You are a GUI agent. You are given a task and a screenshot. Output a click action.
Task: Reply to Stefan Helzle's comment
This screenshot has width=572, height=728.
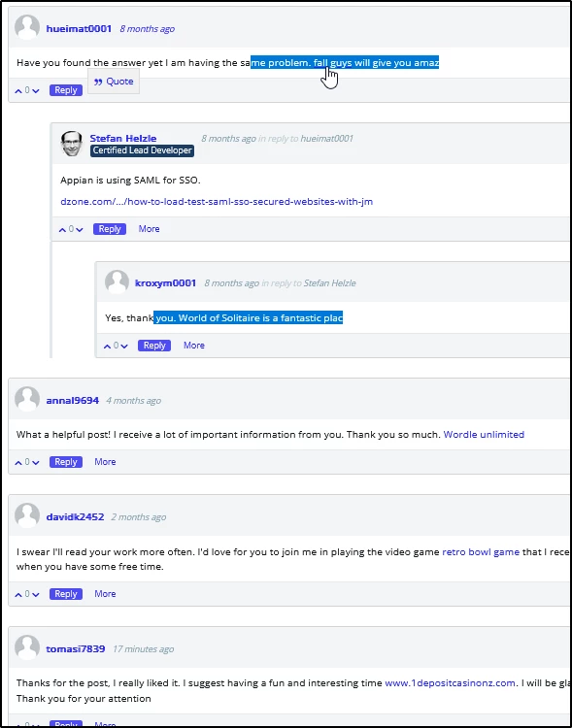coord(110,229)
